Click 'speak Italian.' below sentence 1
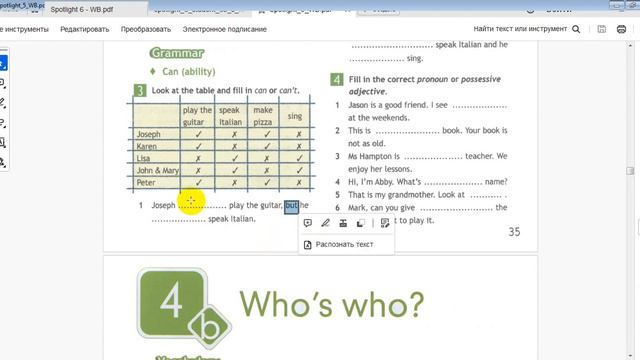Viewport: 640px width, 360px height. tap(232, 219)
